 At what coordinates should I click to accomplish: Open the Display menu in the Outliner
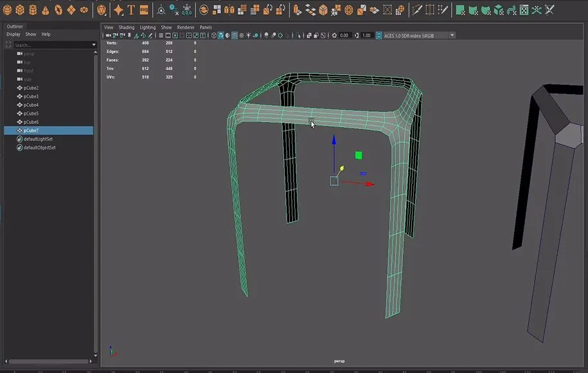tap(13, 33)
